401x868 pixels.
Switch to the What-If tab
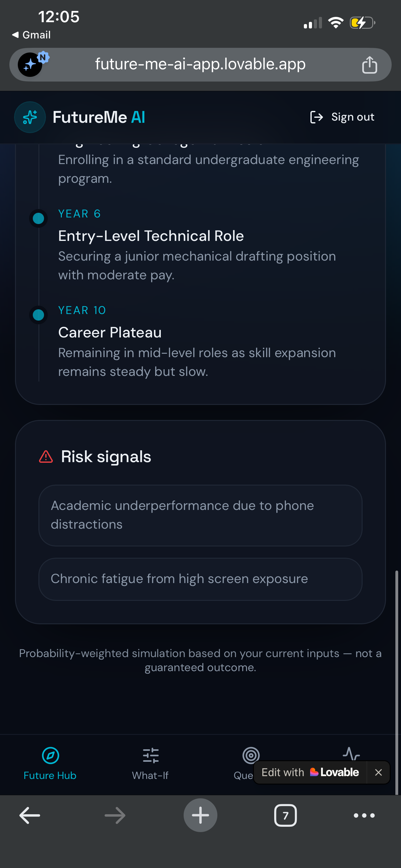(x=150, y=764)
